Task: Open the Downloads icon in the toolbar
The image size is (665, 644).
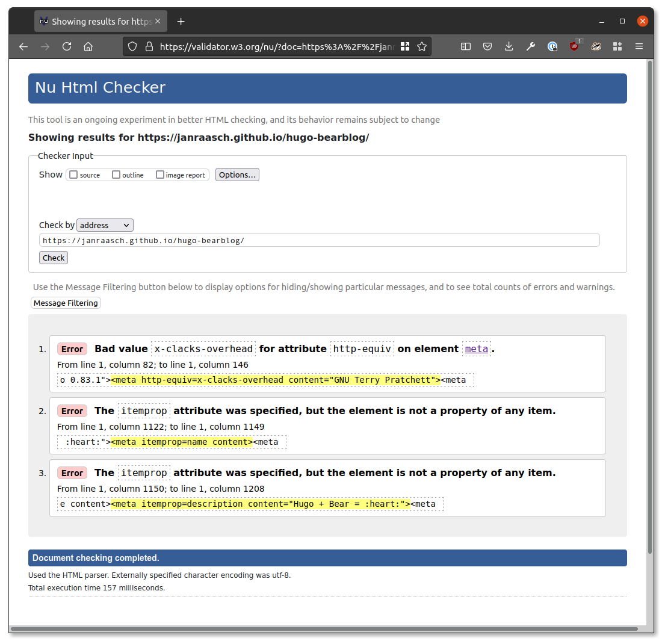Action: 509,46
